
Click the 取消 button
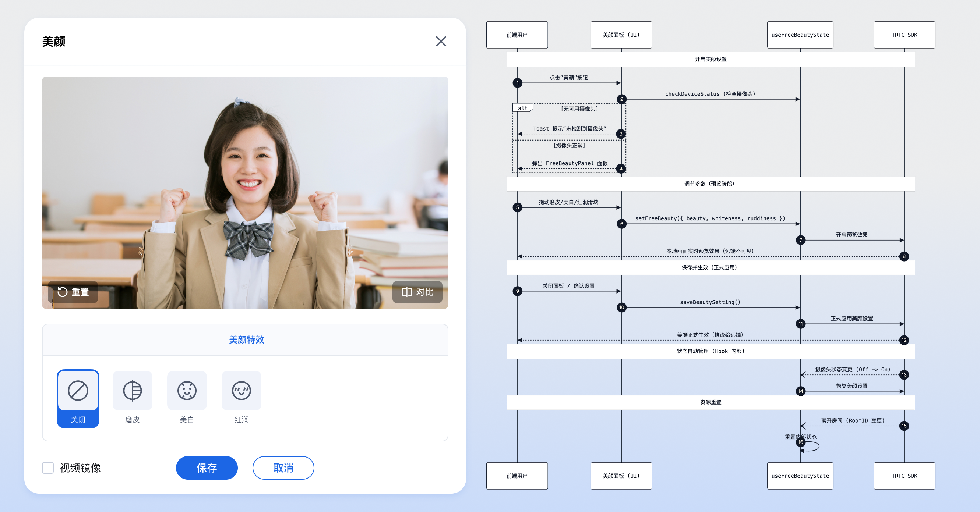point(283,468)
